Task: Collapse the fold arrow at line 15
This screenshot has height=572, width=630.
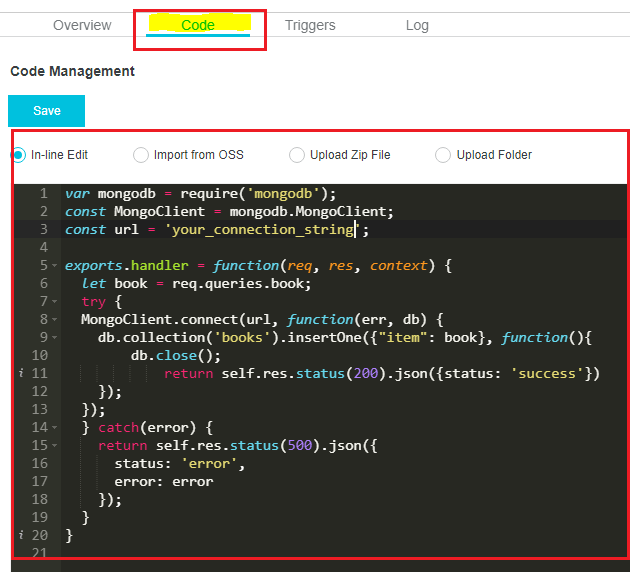Action: click(55, 445)
